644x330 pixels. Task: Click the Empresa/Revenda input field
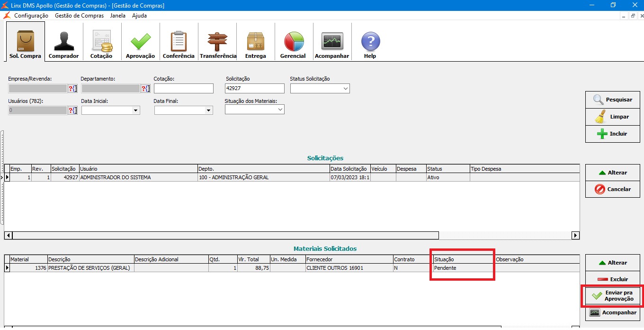(38, 89)
